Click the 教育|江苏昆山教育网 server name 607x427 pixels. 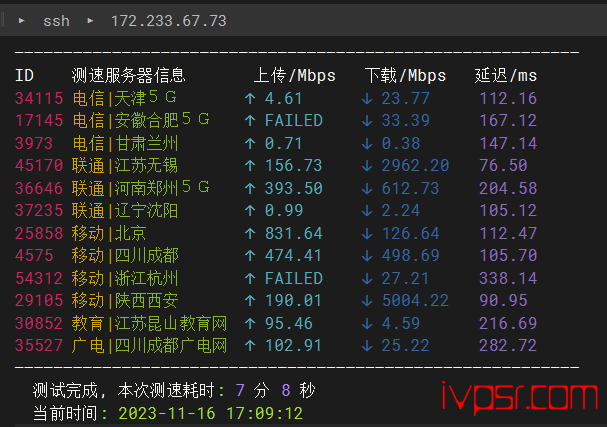click(x=149, y=323)
